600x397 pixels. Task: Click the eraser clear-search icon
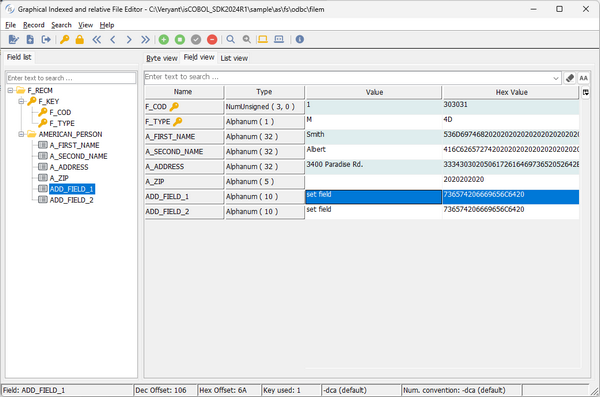[x=570, y=78]
